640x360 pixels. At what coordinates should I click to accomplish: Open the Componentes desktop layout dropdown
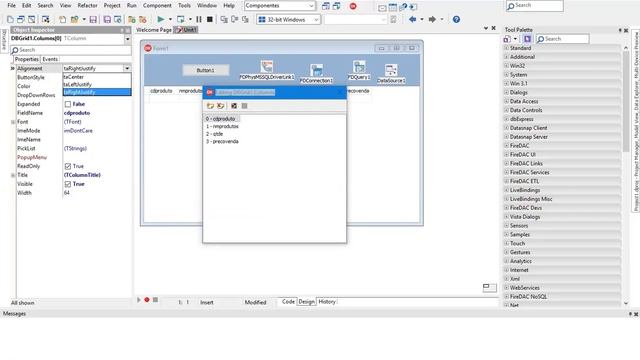pyautogui.click(x=311, y=6)
